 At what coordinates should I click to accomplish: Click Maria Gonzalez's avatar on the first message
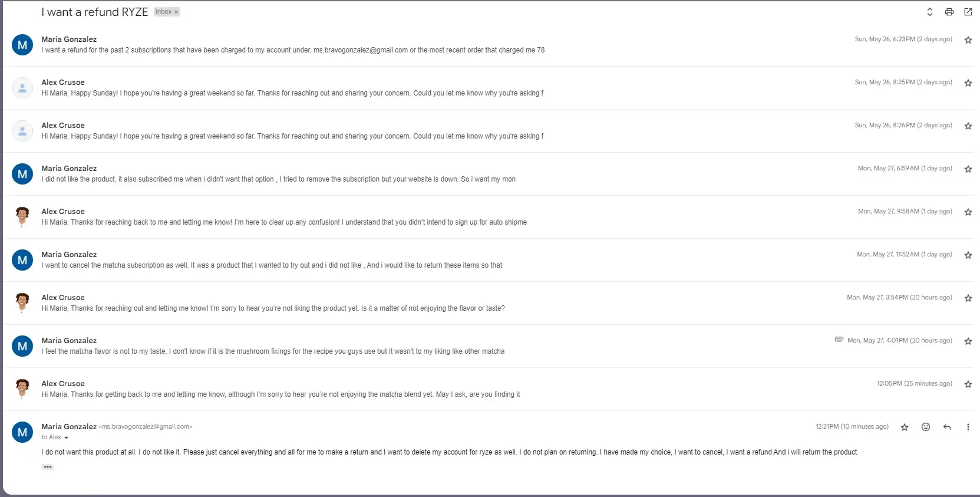pos(22,45)
